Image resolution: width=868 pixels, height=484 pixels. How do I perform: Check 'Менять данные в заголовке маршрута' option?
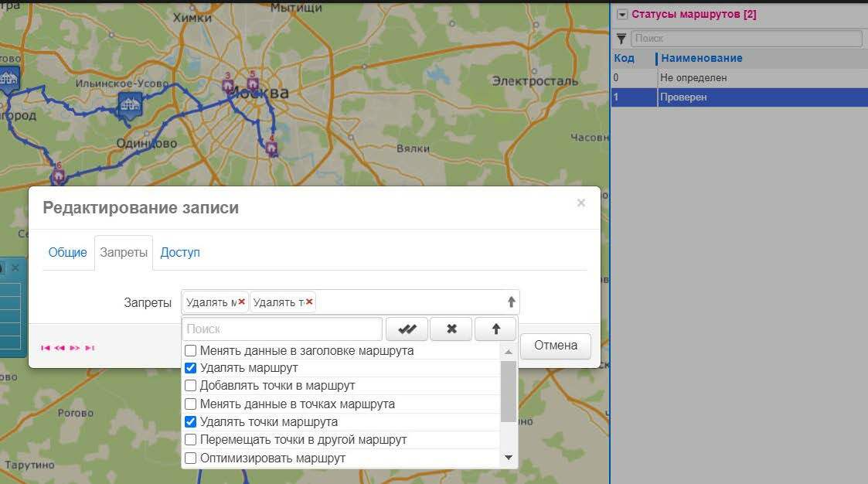tap(190, 350)
